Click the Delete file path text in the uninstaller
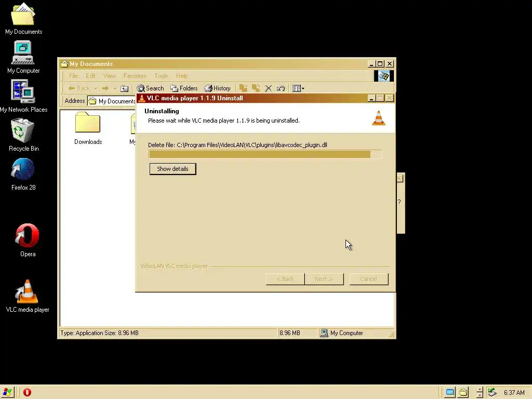The image size is (532, 399). click(x=237, y=145)
